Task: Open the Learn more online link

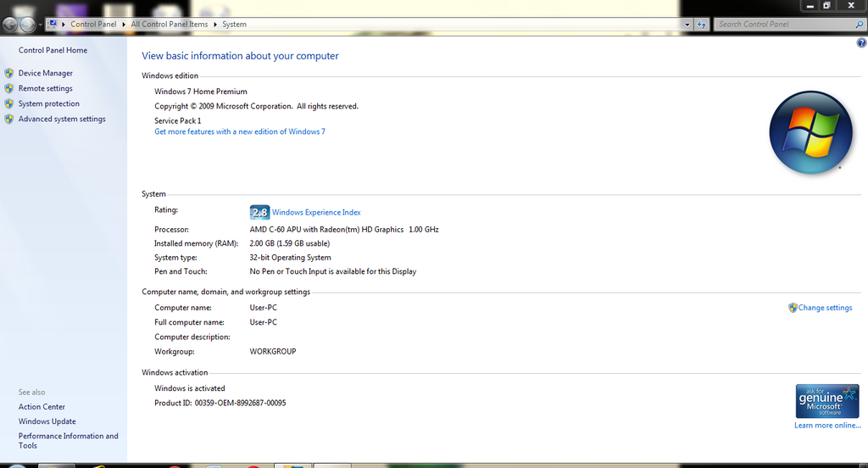Action: [827, 426]
